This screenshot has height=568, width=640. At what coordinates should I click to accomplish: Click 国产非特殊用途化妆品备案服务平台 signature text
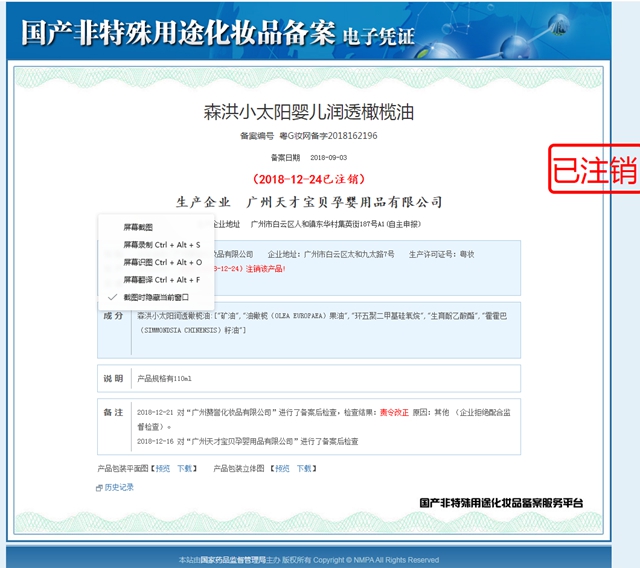pyautogui.click(x=501, y=503)
